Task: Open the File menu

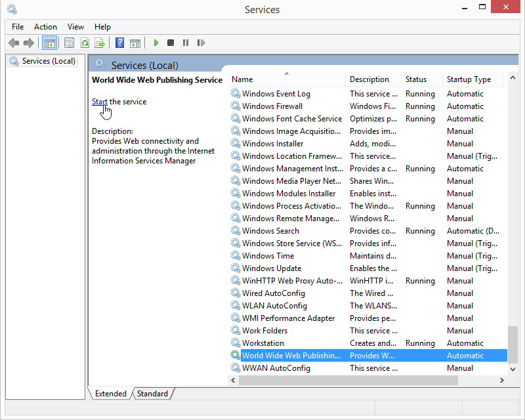Action: click(18, 27)
